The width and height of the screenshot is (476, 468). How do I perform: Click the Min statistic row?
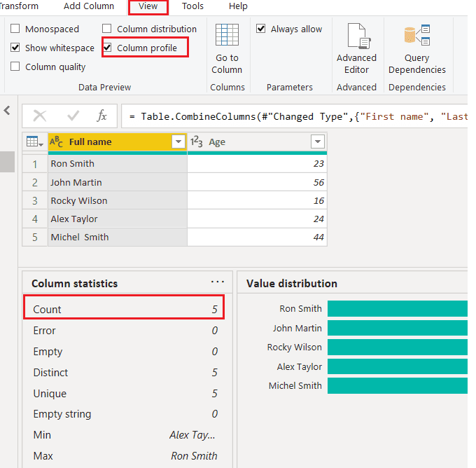[x=125, y=435]
